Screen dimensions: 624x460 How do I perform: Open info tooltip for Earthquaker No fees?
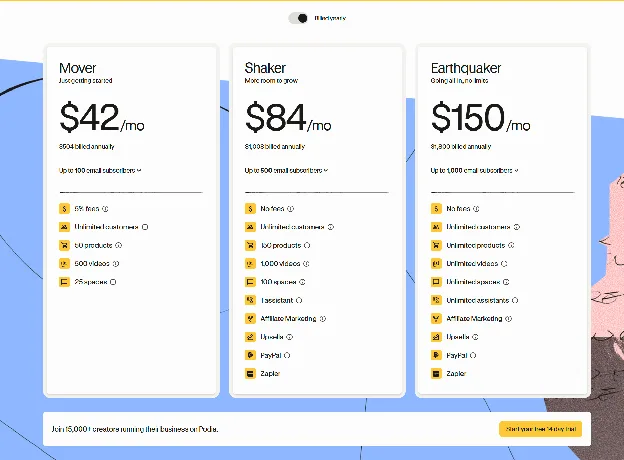476,209
